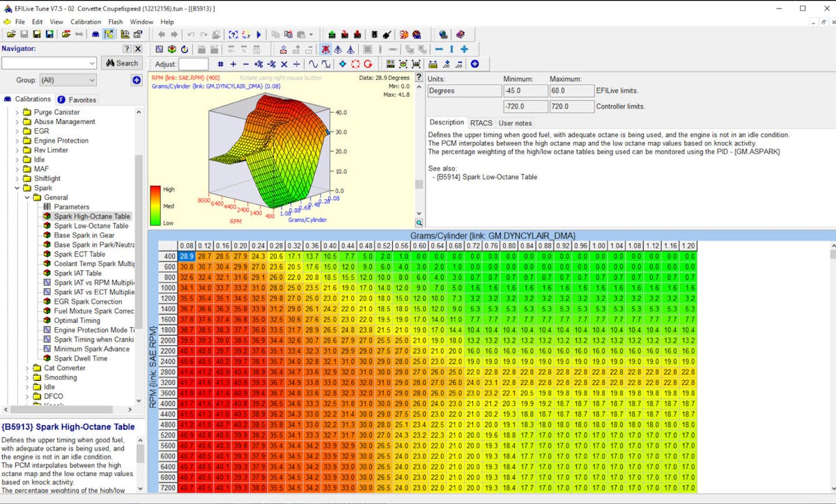The image size is (836, 504).
Task: Select Spark Low-Octane Table in the tree
Action: click(x=91, y=226)
